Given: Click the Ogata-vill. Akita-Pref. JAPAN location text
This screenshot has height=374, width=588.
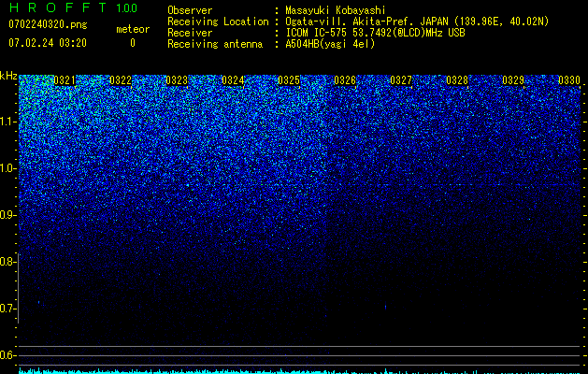Looking at the screenshot, I should [417, 22].
